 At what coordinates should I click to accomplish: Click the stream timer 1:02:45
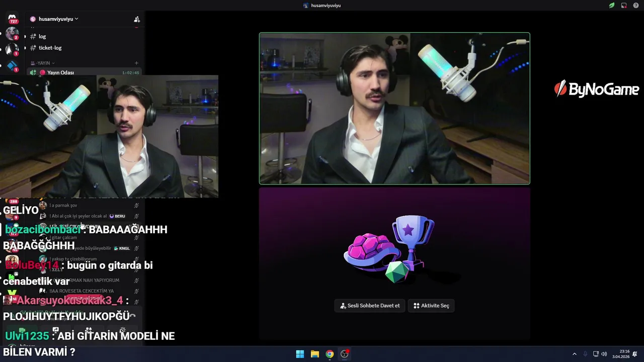pos(130,73)
